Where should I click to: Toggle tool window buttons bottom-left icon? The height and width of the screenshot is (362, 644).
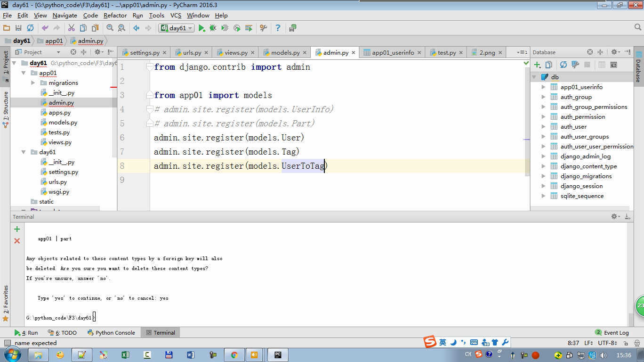click(7, 343)
